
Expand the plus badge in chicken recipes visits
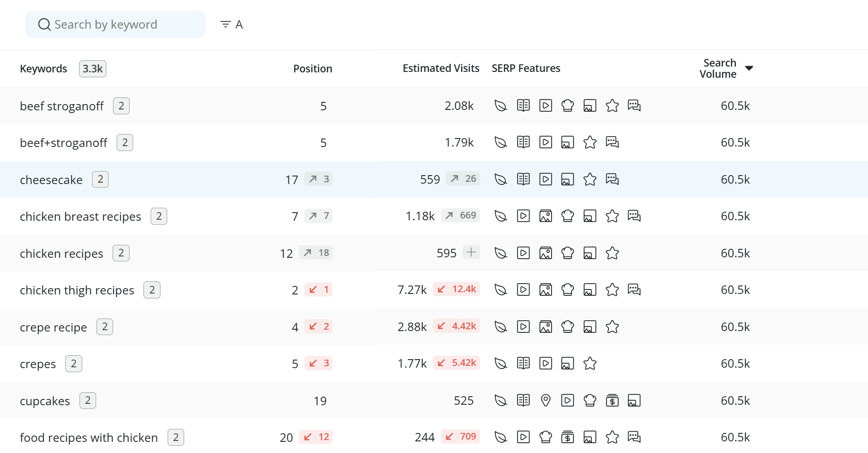tap(471, 252)
